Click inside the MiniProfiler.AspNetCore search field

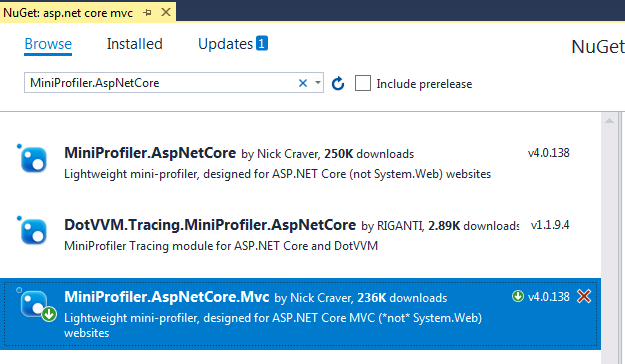[x=161, y=83]
